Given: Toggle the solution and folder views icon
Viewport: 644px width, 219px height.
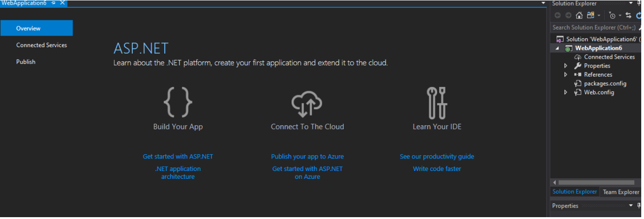Looking at the screenshot, I should point(590,15).
